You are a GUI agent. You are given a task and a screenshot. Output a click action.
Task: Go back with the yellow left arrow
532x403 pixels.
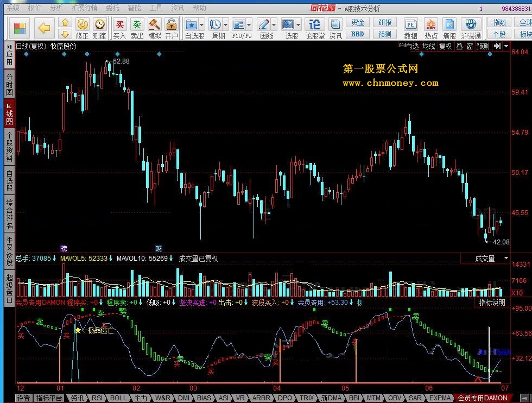[45, 28]
